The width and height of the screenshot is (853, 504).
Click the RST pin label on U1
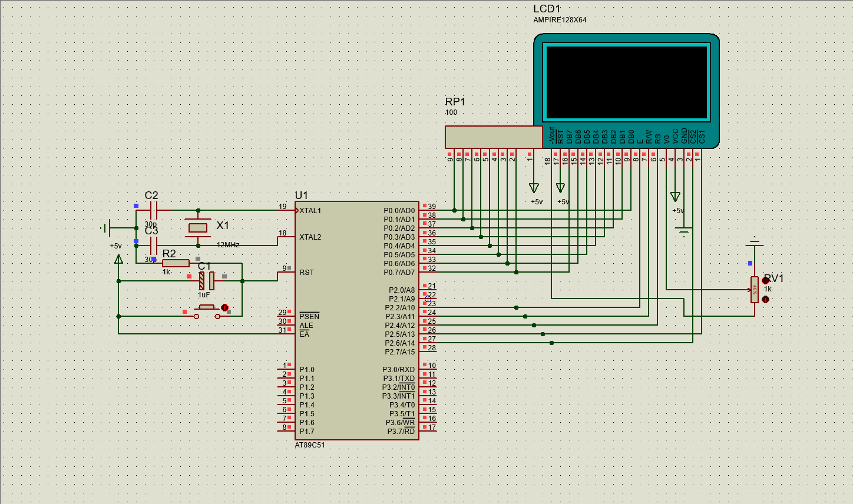pyautogui.click(x=306, y=273)
